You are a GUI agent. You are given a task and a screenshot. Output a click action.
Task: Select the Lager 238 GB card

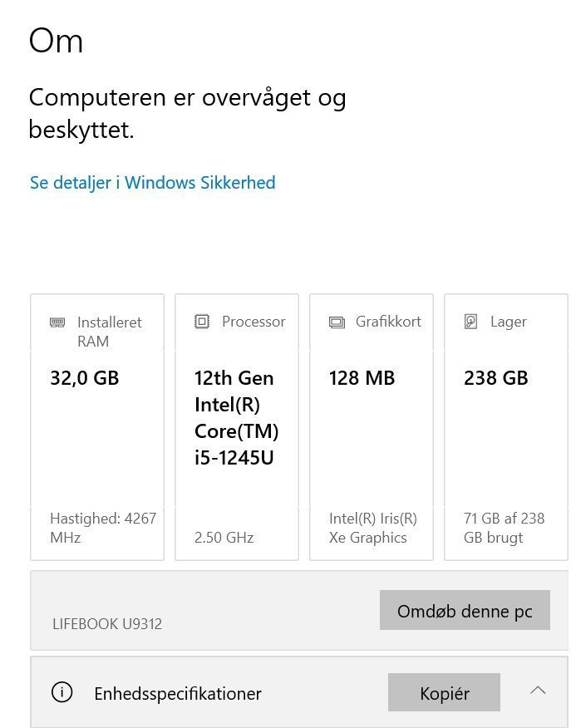pos(505,426)
